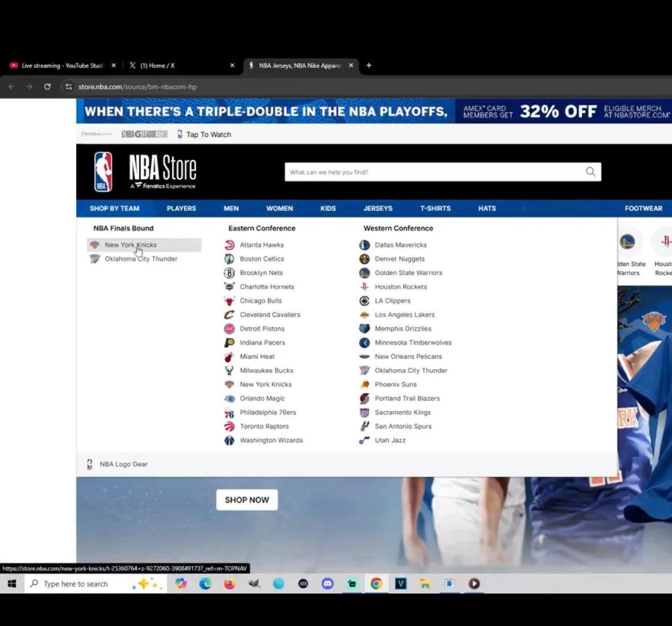Viewport: 672px width, 626px height.
Task: Click the 32% OFF Amex playoffs banner
Action: click(x=374, y=111)
